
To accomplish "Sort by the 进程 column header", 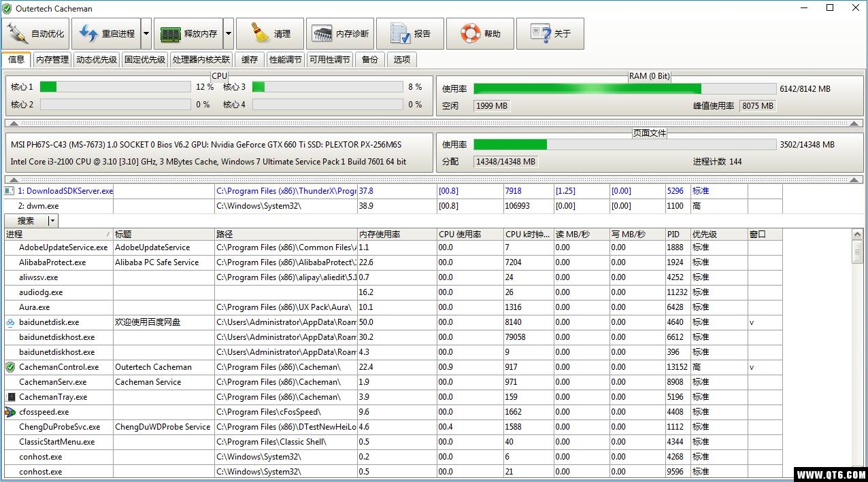I will click(x=59, y=234).
